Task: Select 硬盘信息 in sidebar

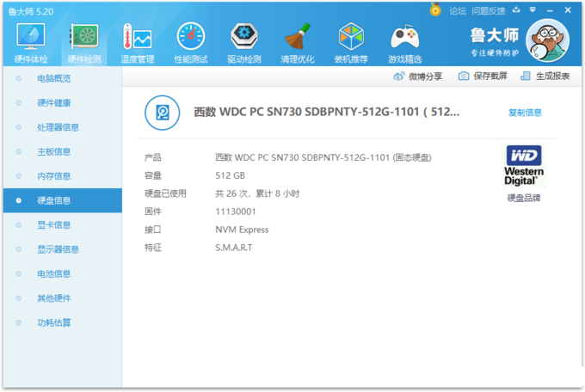Action: (63, 200)
